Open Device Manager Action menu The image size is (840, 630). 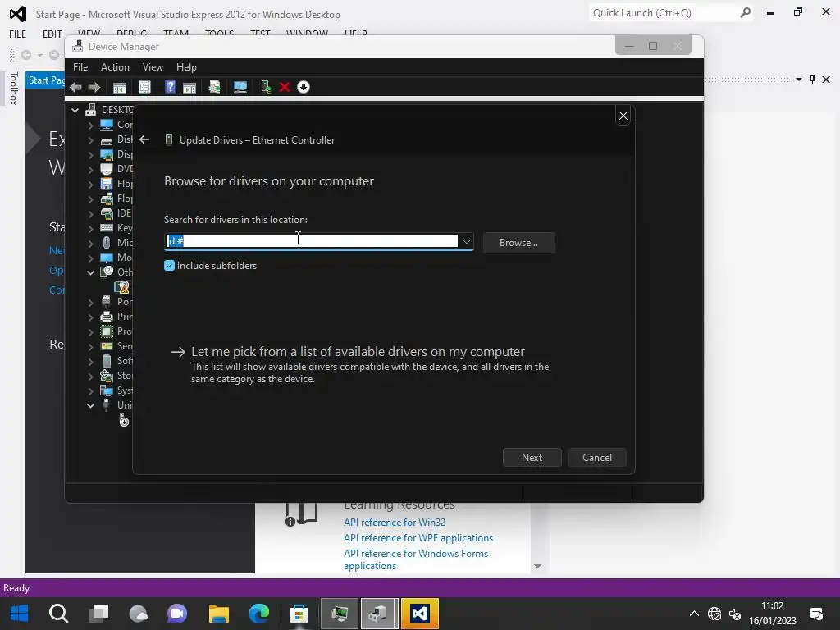pyautogui.click(x=115, y=67)
